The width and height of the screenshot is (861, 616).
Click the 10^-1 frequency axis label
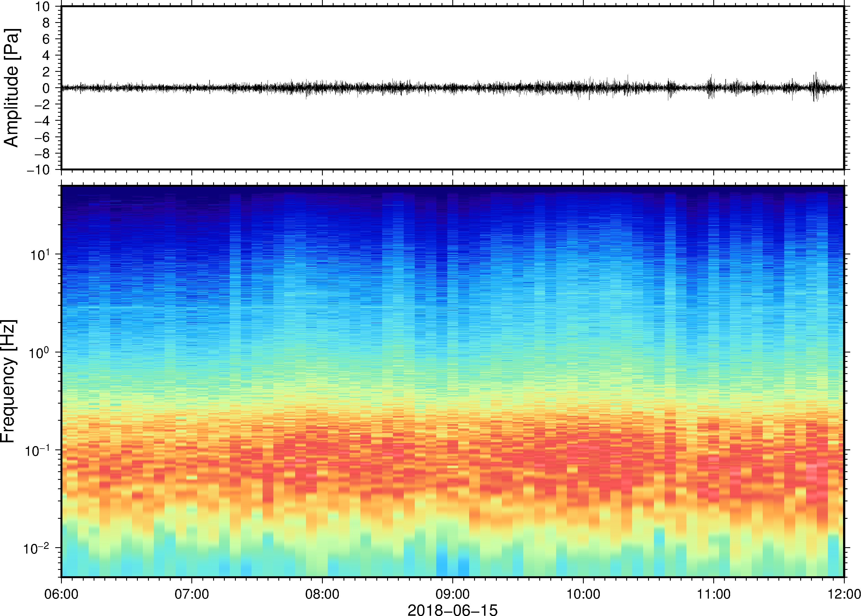37,450
